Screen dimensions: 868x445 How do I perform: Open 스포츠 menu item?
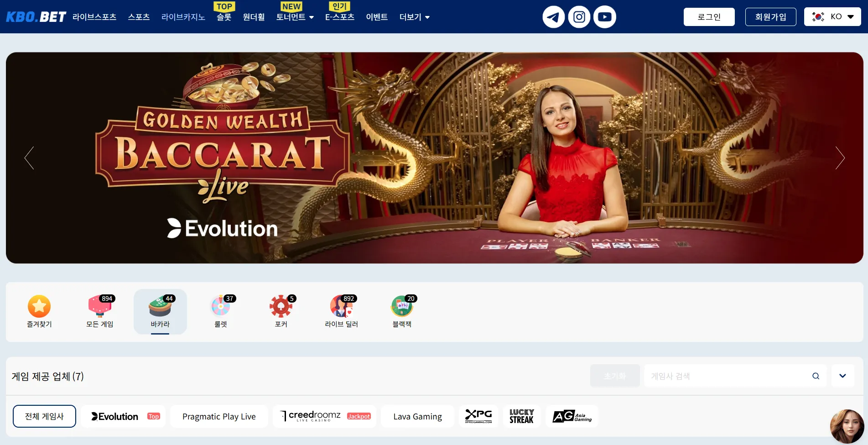pos(139,17)
